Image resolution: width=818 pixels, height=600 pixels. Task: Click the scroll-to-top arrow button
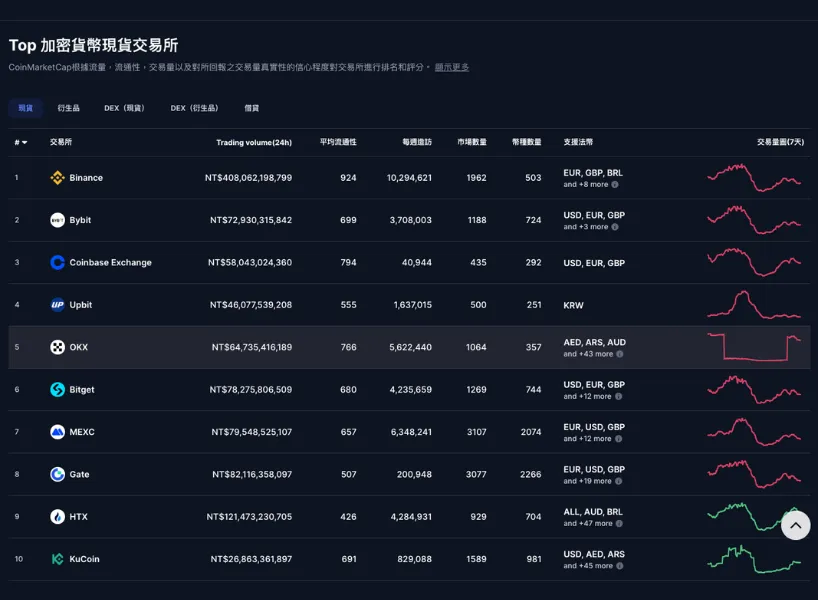pyautogui.click(x=796, y=525)
